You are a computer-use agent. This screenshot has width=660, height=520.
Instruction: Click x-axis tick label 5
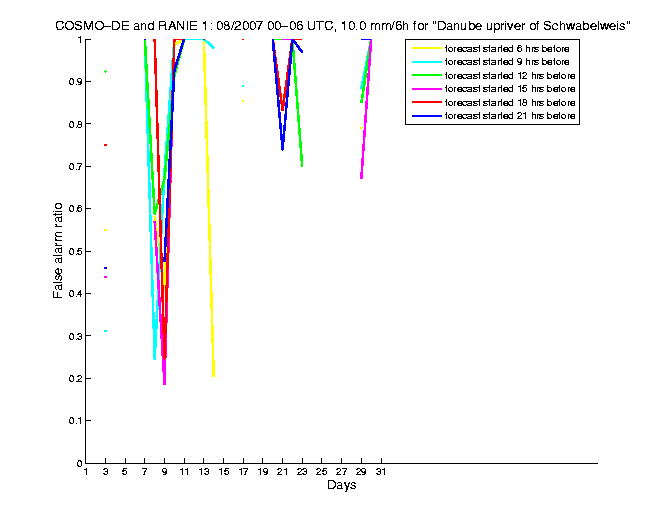125,472
